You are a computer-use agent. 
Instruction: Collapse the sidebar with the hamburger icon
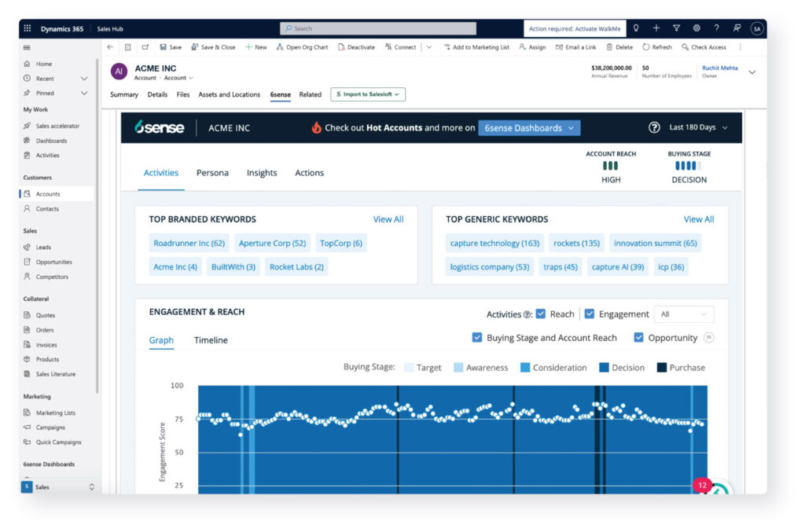tap(28, 47)
